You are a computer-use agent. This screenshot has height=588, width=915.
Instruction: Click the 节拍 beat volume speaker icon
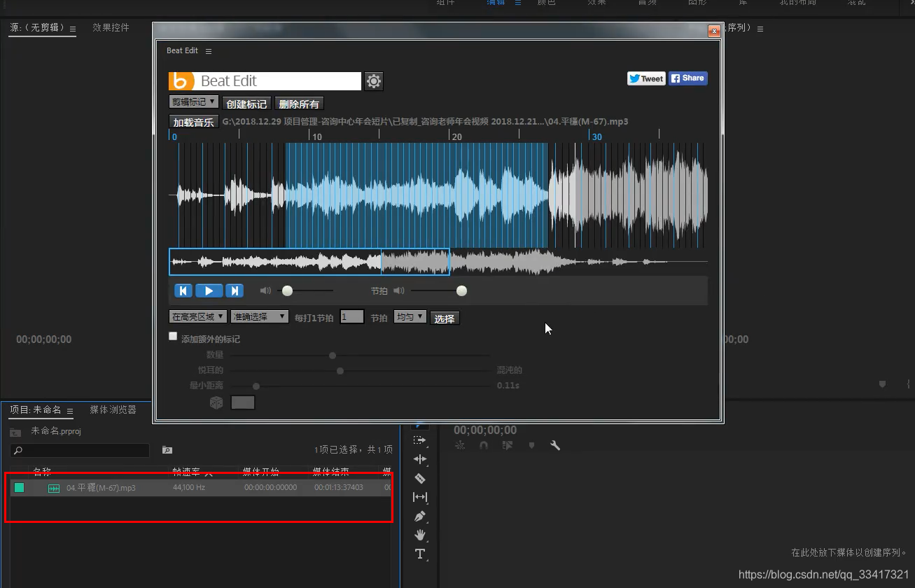pyautogui.click(x=398, y=290)
